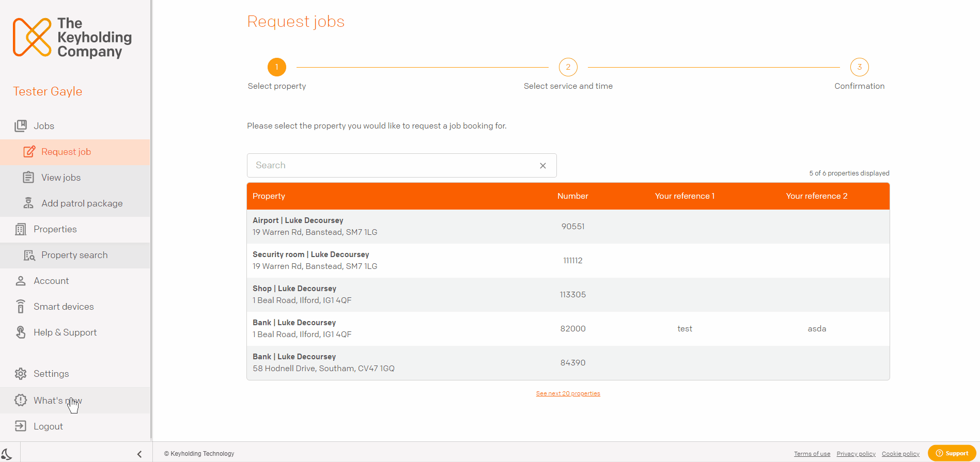Image resolution: width=980 pixels, height=462 pixels.
Task: Toggle dark mode moon icon
Action: [7, 454]
